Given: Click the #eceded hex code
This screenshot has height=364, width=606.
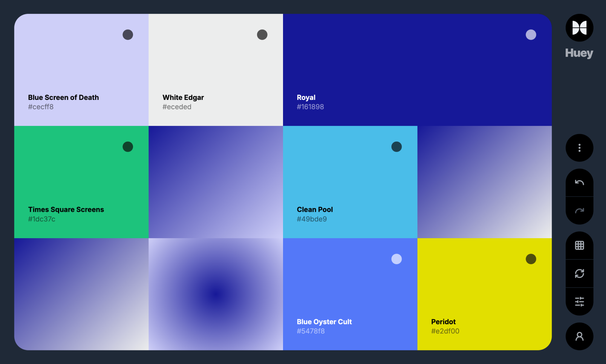Looking at the screenshot, I should 177,107.
